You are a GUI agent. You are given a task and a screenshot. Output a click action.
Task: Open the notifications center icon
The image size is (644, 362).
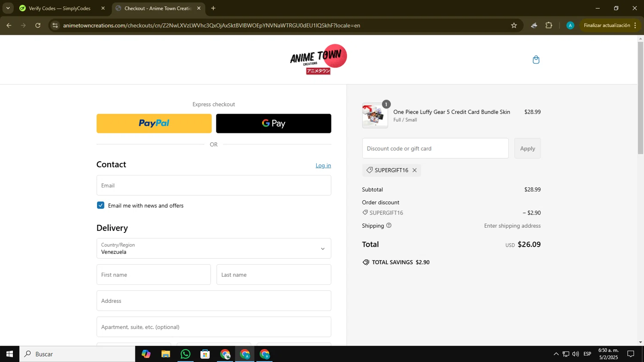click(x=631, y=354)
